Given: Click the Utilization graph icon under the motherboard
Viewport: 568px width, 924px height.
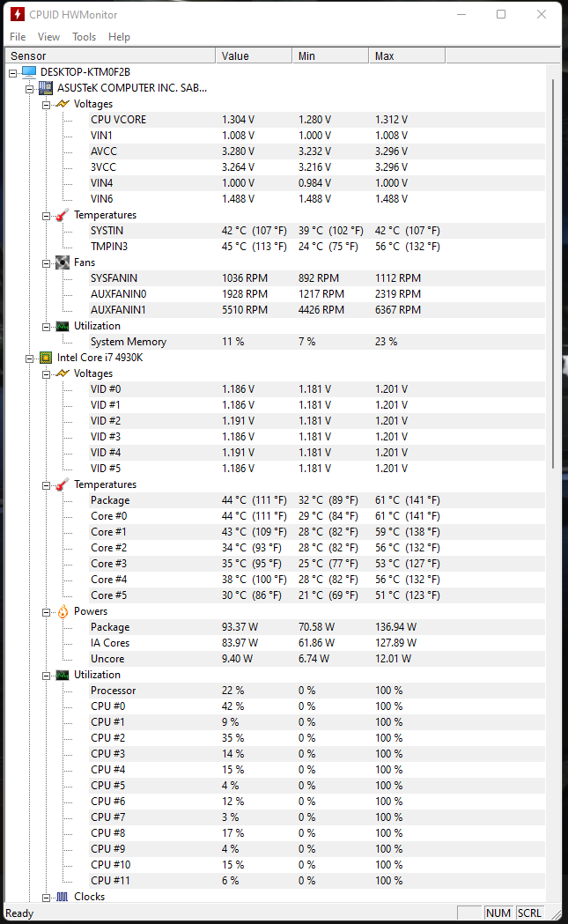Looking at the screenshot, I should pyautogui.click(x=62, y=325).
